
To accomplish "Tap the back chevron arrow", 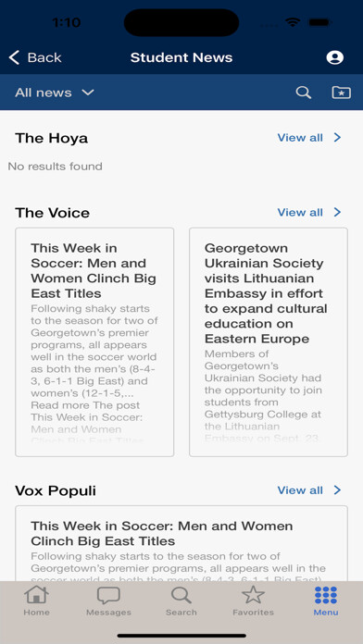I will point(15,57).
